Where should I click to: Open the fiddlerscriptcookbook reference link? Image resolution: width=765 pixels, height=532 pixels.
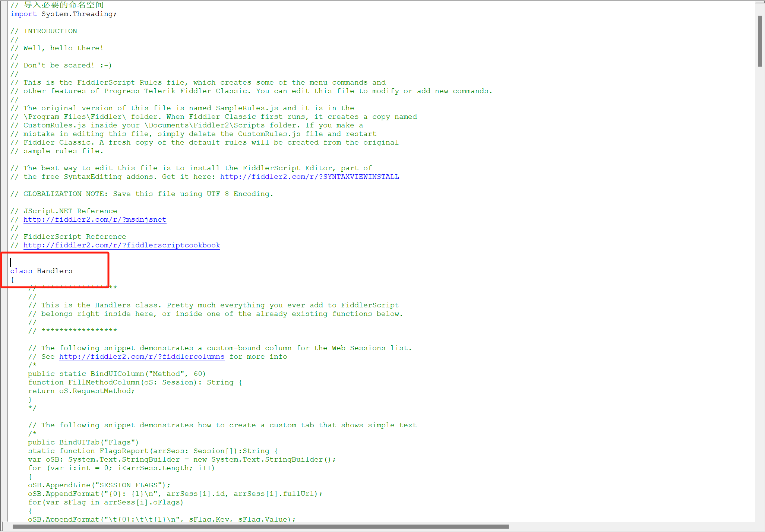[121, 245]
